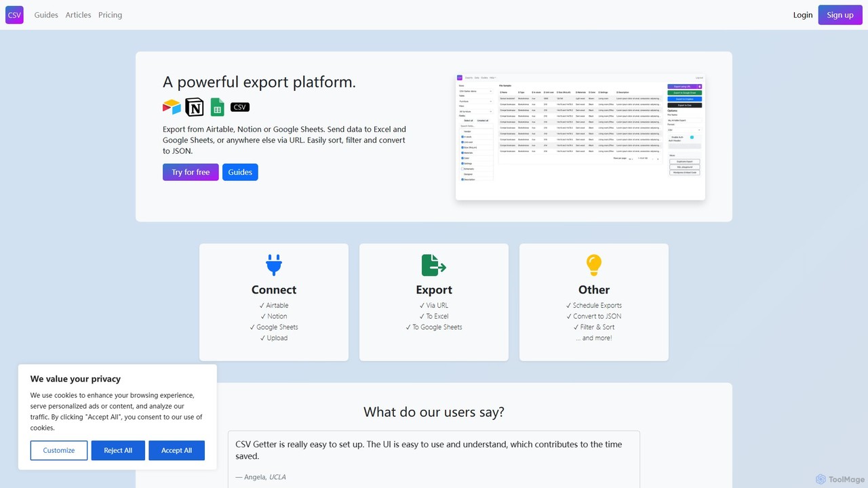Click the Export card heading
Image resolution: width=868 pixels, height=488 pixels.
(x=434, y=289)
